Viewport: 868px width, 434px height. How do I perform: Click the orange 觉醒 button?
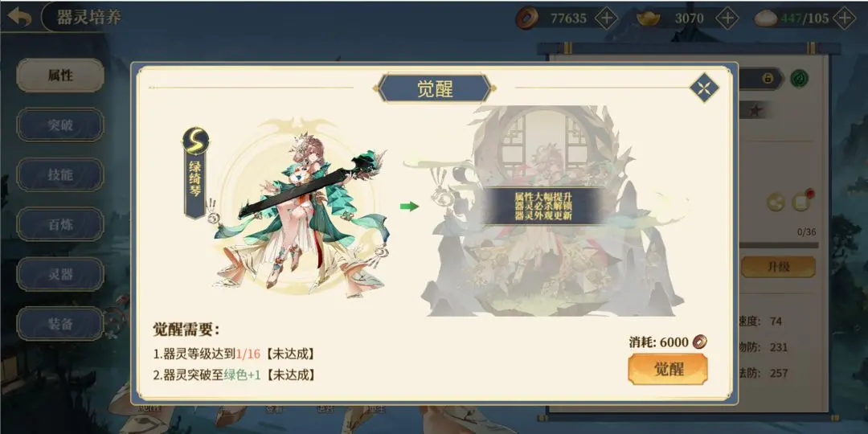[x=668, y=369]
